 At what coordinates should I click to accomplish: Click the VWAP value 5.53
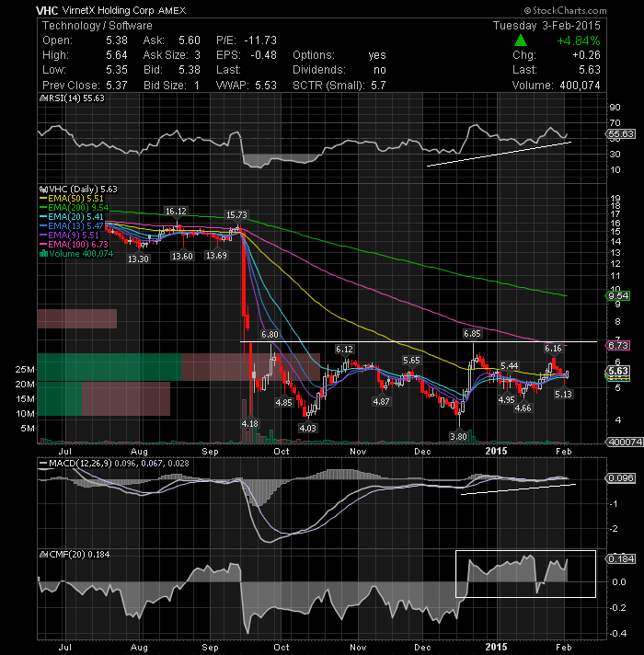click(x=266, y=86)
